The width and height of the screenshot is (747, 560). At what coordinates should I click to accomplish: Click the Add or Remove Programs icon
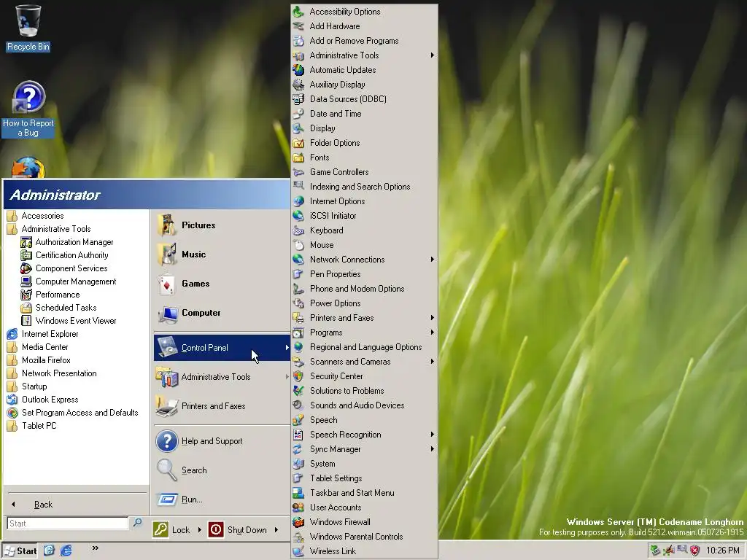tap(298, 41)
